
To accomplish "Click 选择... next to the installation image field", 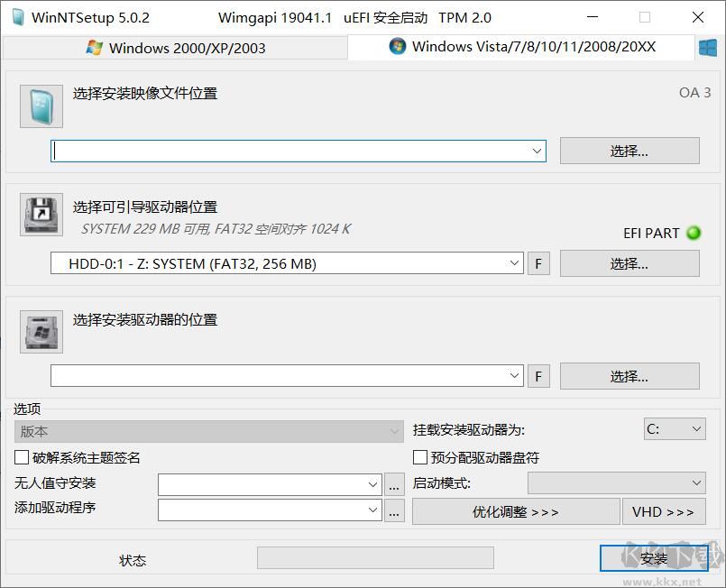I will click(x=630, y=150).
